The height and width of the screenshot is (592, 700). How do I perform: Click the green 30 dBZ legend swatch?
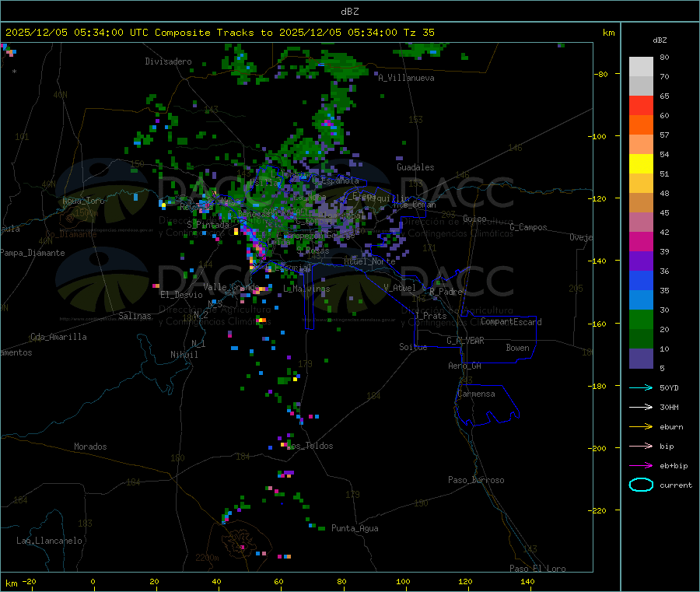click(641, 319)
